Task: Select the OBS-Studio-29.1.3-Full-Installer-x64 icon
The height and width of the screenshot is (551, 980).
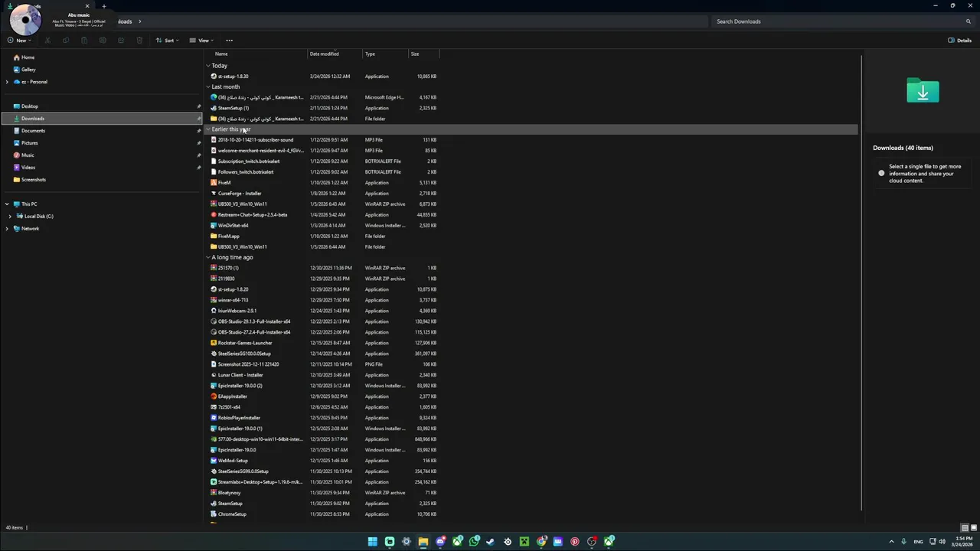Action: tap(214, 321)
